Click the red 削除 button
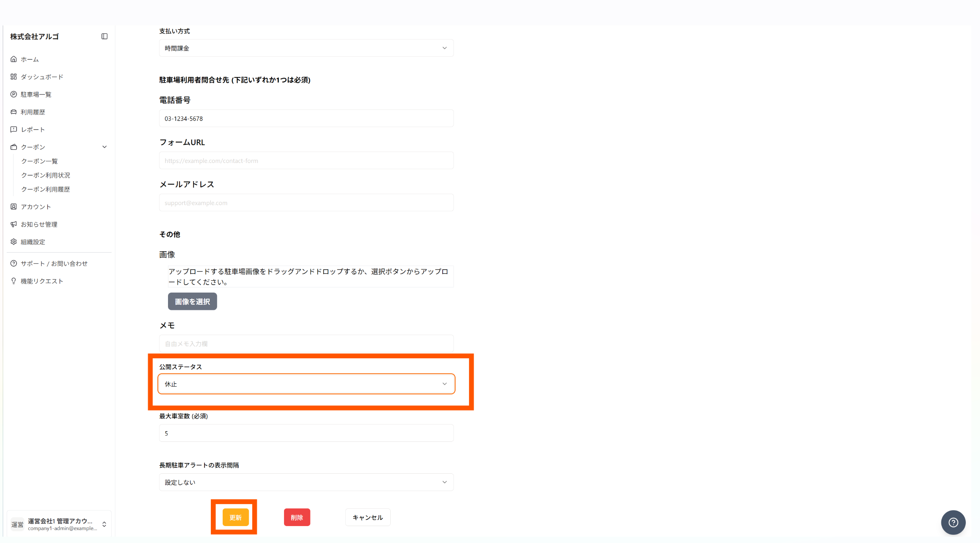The height and width of the screenshot is (543, 980). click(x=297, y=517)
